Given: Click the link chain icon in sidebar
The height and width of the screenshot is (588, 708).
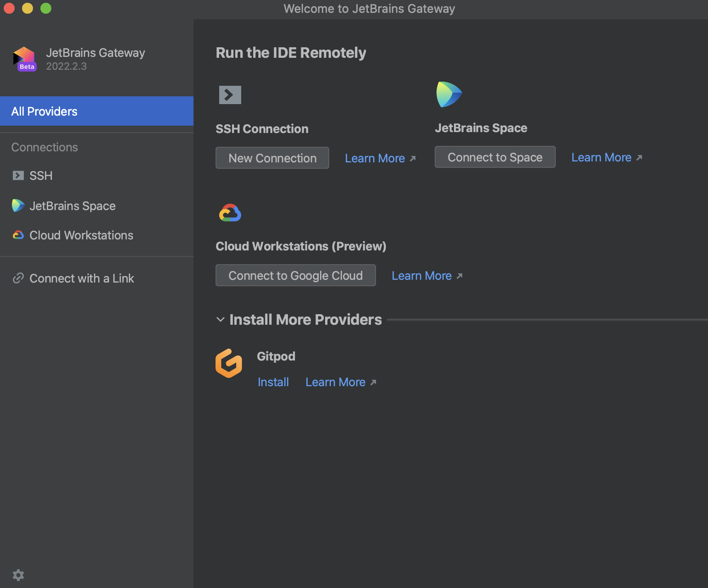Looking at the screenshot, I should [x=18, y=278].
